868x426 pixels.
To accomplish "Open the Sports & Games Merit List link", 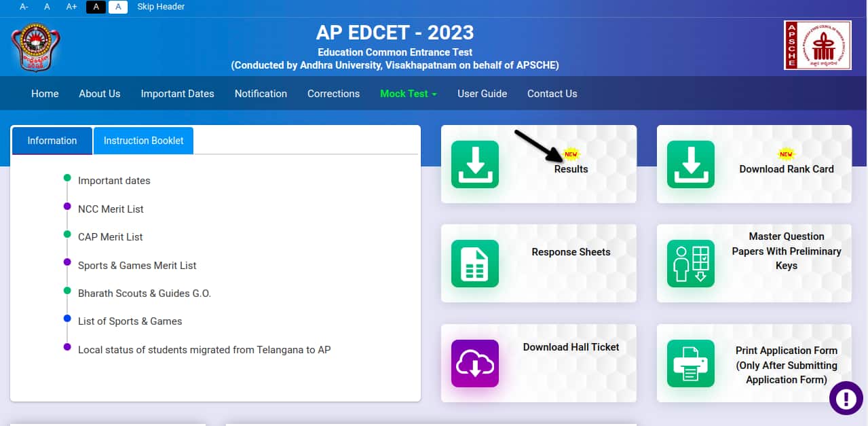I will [137, 266].
